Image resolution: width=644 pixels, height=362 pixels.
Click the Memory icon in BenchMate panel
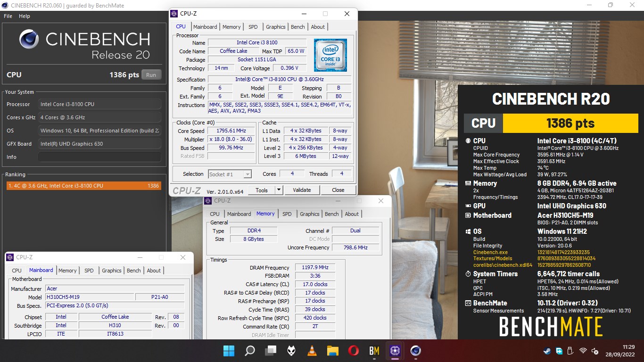pos(468,183)
